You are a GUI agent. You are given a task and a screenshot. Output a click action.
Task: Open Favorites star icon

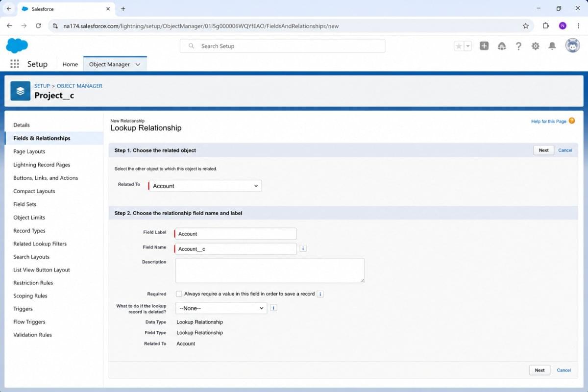459,46
